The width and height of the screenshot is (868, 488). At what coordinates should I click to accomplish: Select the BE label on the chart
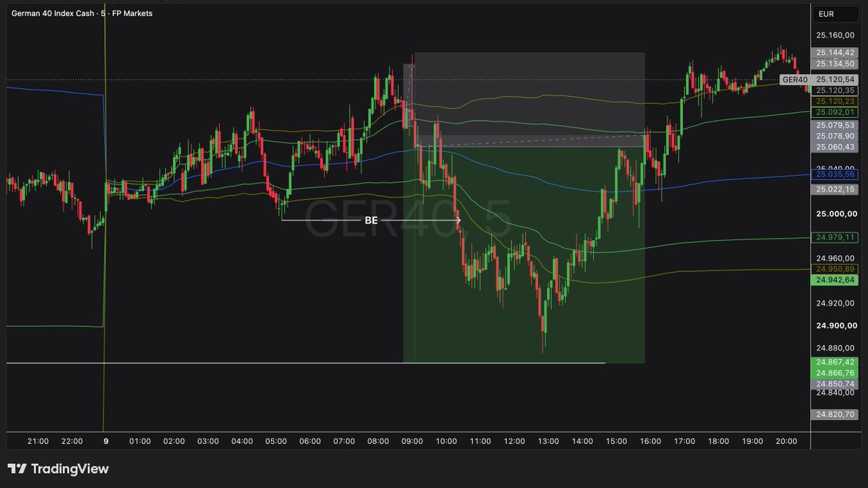pyautogui.click(x=371, y=221)
